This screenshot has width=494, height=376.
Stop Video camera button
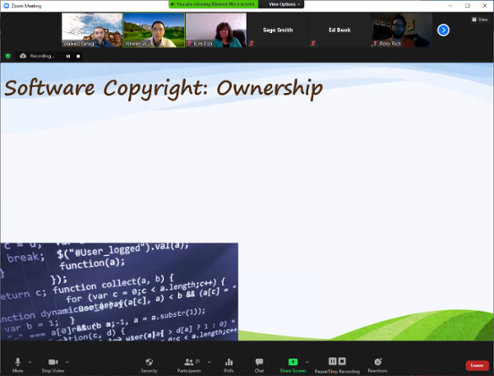[x=53, y=365]
